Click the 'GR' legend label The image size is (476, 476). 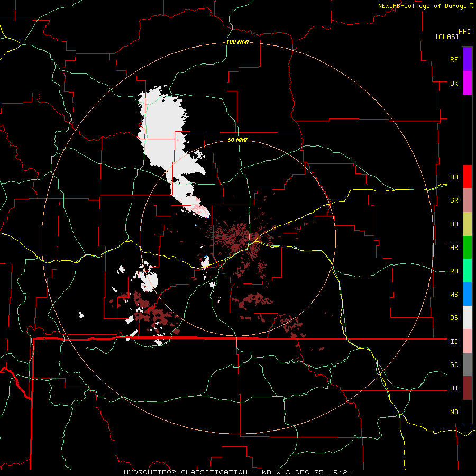coord(454,200)
